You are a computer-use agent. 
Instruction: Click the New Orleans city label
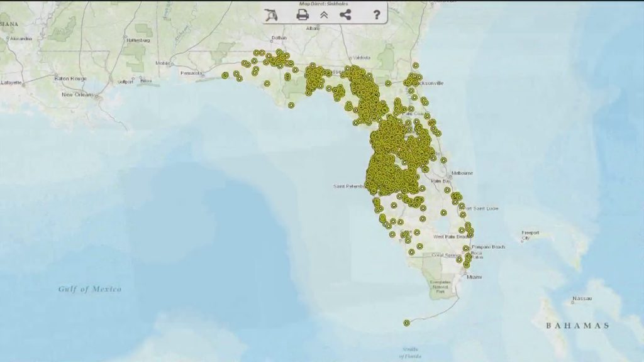point(77,95)
